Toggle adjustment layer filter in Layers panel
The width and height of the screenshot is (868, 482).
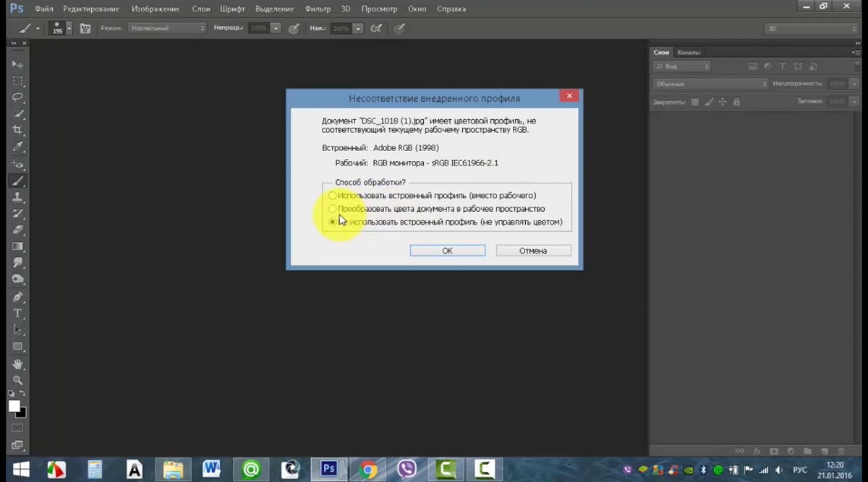point(767,66)
